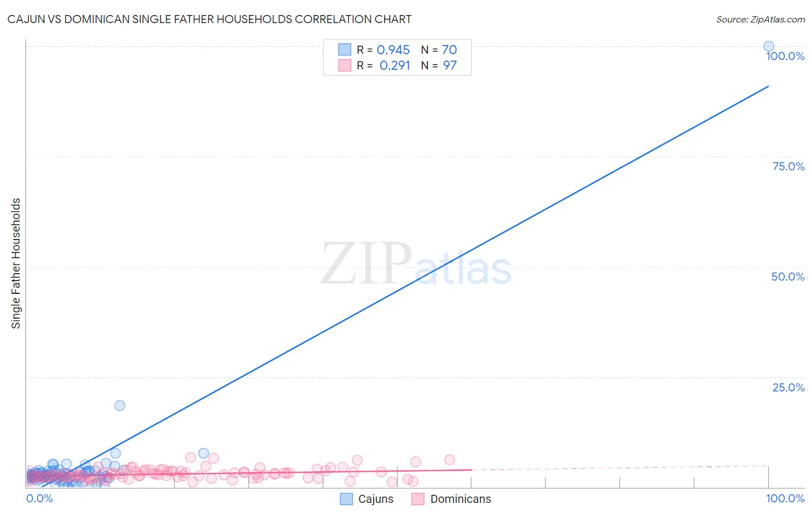Click the rightmost pink Dominican data point
Viewport: 812px width, 515px height.
[450, 460]
